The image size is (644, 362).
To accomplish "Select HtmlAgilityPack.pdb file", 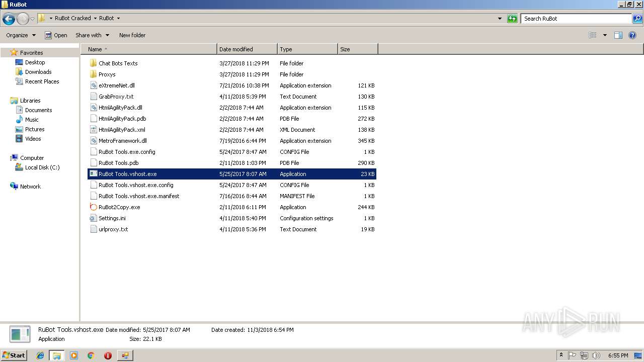I will click(122, 119).
